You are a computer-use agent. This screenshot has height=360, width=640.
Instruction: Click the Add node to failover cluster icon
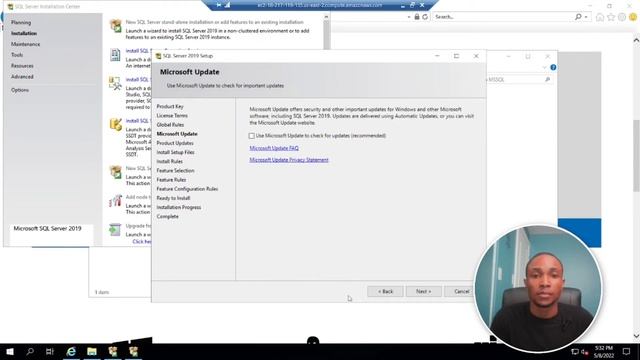pos(116,200)
